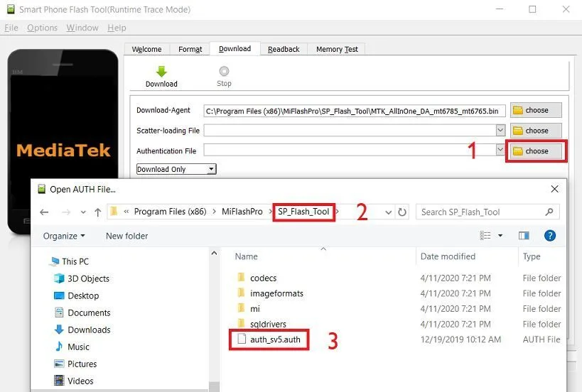Expand the address bar history dropdown
The width and height of the screenshot is (582, 392).
click(388, 212)
